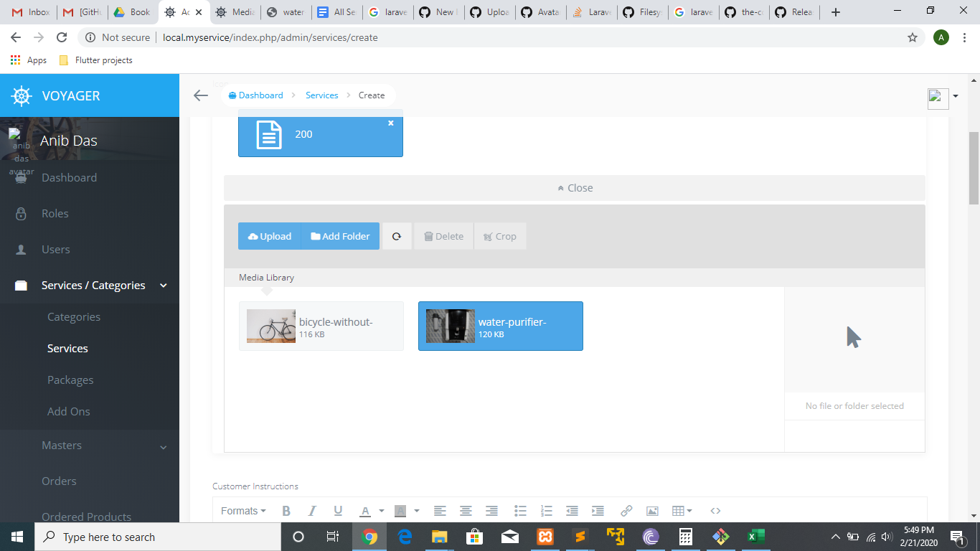Open the source code view in editor
This screenshot has height=551, width=980.
715,510
